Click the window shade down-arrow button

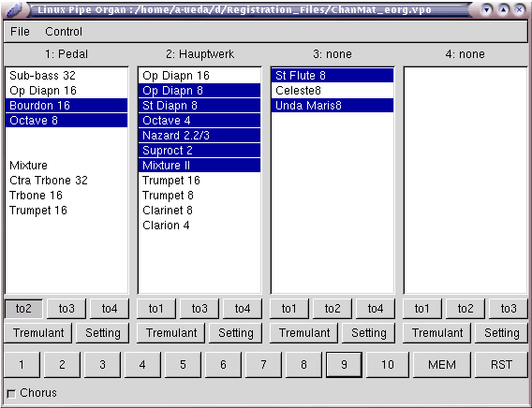coord(486,10)
